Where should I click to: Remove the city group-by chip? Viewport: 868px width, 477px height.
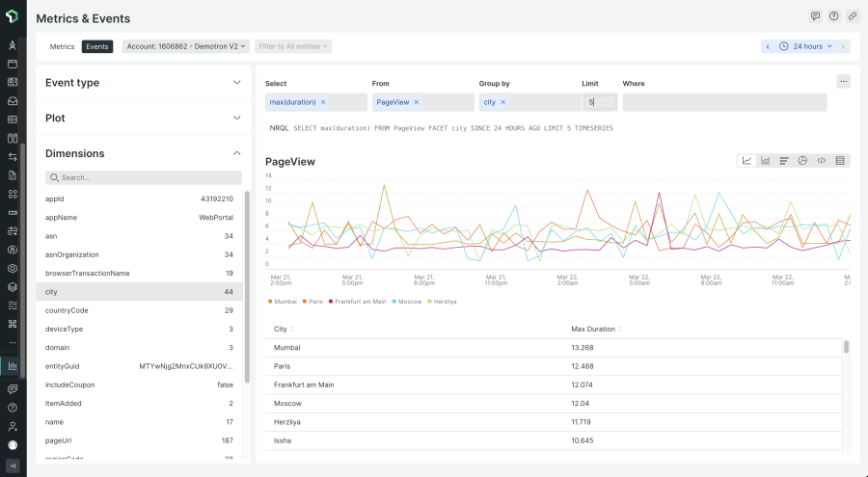[x=502, y=102]
